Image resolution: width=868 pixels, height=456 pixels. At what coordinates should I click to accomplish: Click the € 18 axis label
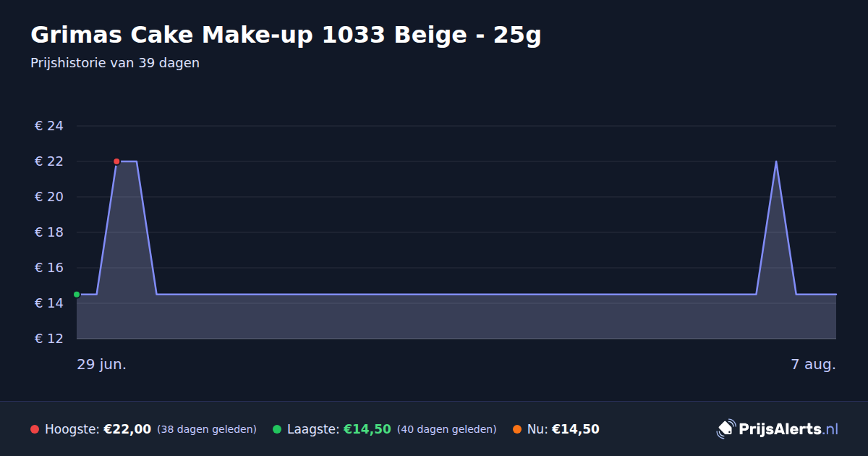[x=49, y=232]
